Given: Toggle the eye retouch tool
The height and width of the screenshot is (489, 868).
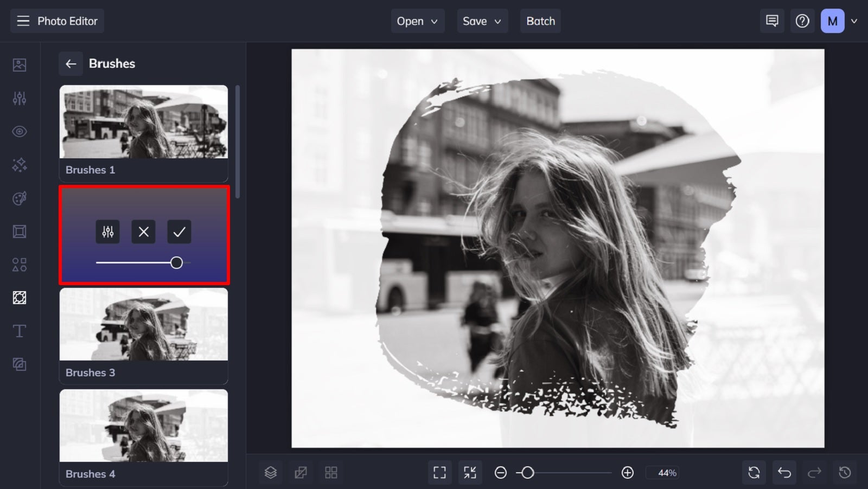Looking at the screenshot, I should [x=20, y=131].
